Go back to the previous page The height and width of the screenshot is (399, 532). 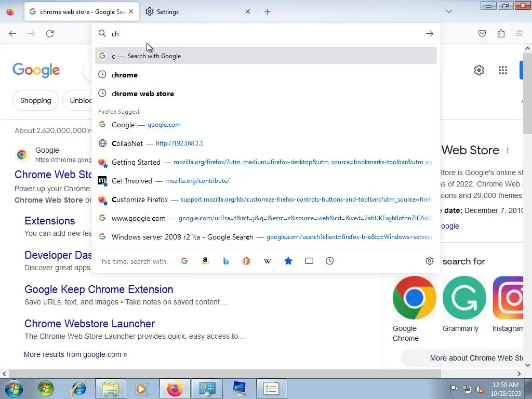point(12,34)
